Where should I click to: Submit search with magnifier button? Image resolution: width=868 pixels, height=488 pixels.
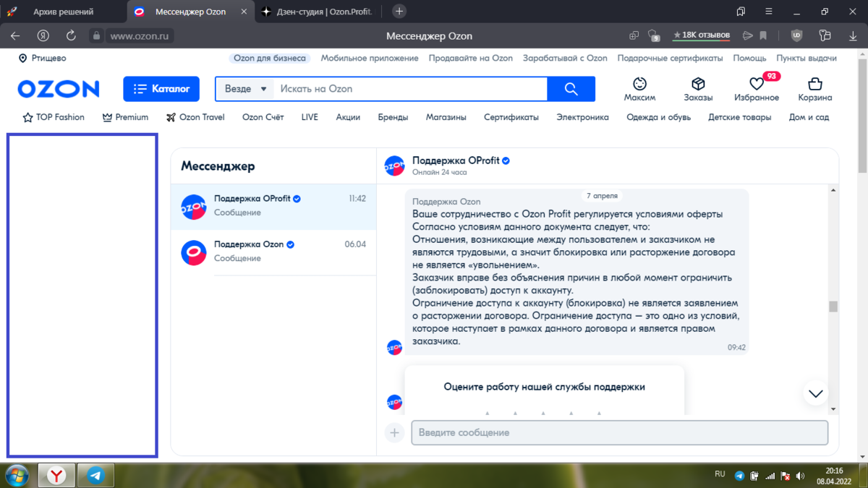click(x=571, y=89)
